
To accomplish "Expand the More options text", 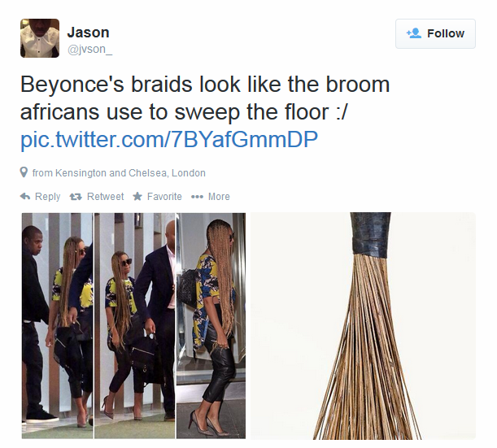I will click(x=219, y=197).
